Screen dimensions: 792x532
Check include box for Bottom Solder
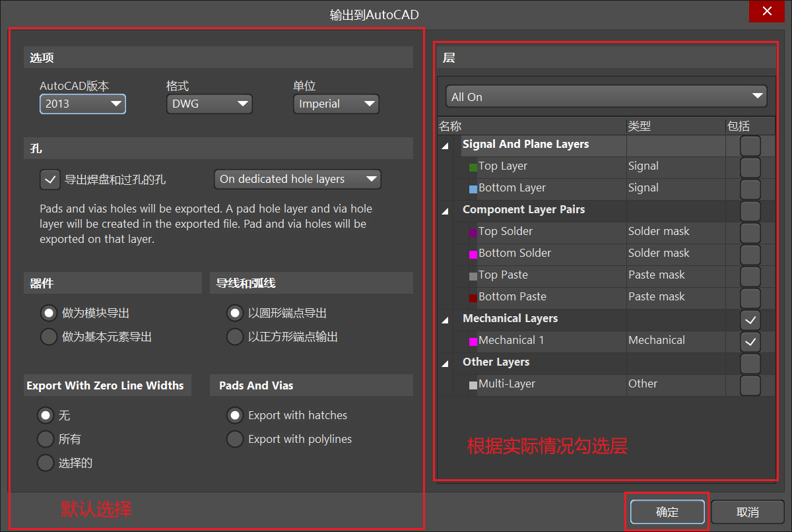pos(750,254)
